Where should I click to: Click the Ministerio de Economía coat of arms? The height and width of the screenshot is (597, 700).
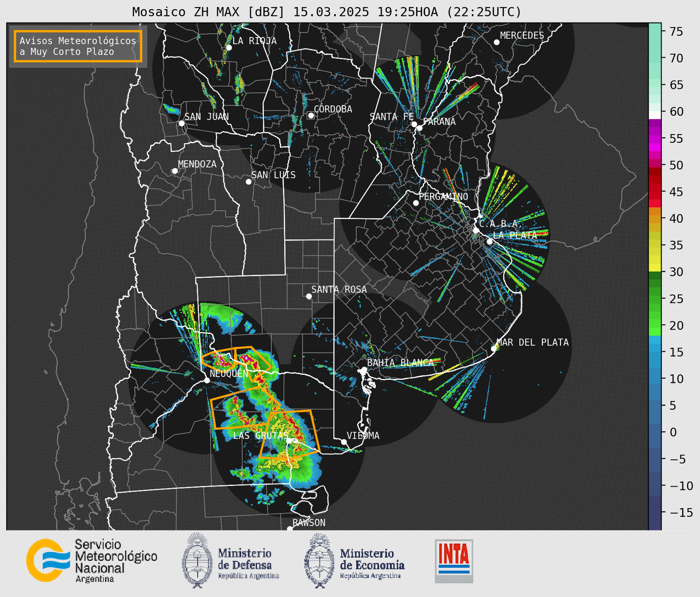pyautogui.click(x=320, y=560)
